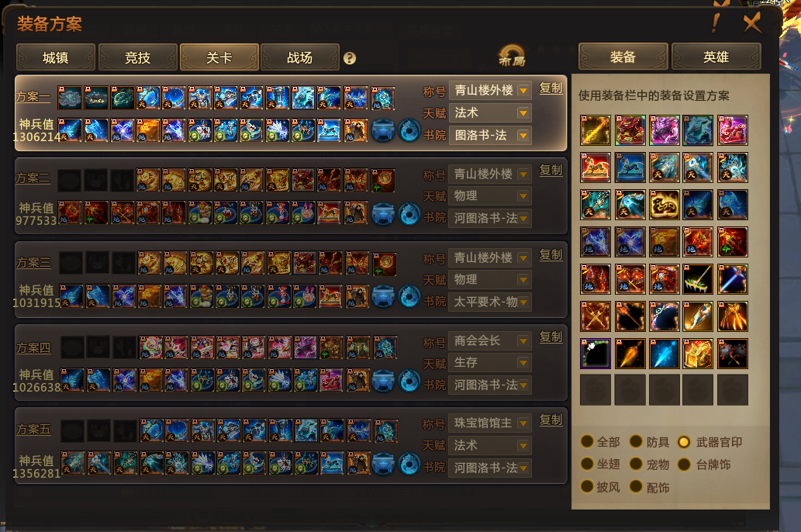Open the 英雄 tab

tap(716, 57)
